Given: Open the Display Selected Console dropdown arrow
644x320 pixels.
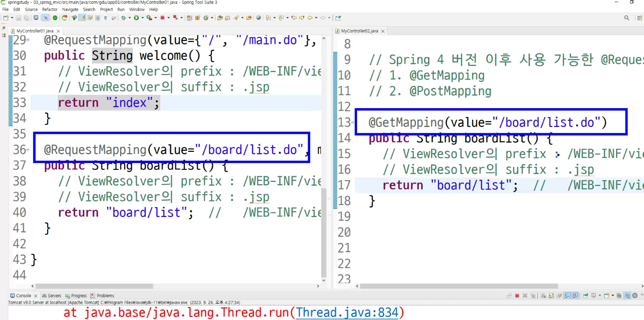Looking at the screenshot, I should 600,296.
